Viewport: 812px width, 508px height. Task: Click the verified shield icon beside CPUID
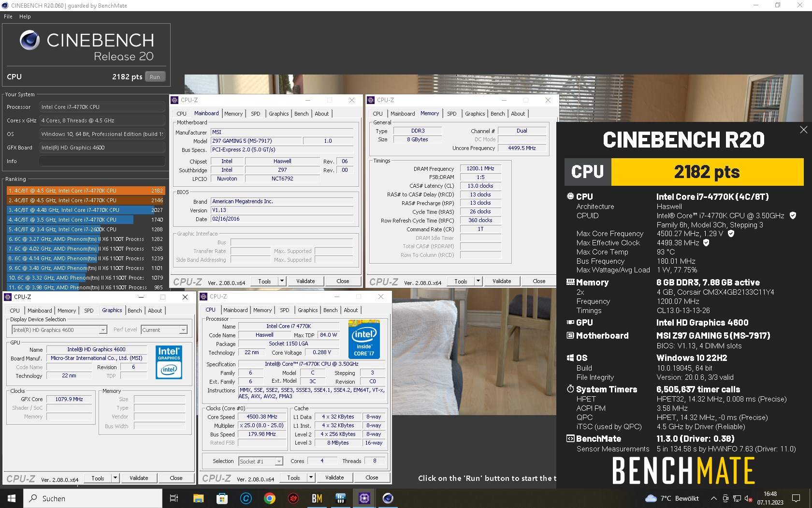pos(793,216)
